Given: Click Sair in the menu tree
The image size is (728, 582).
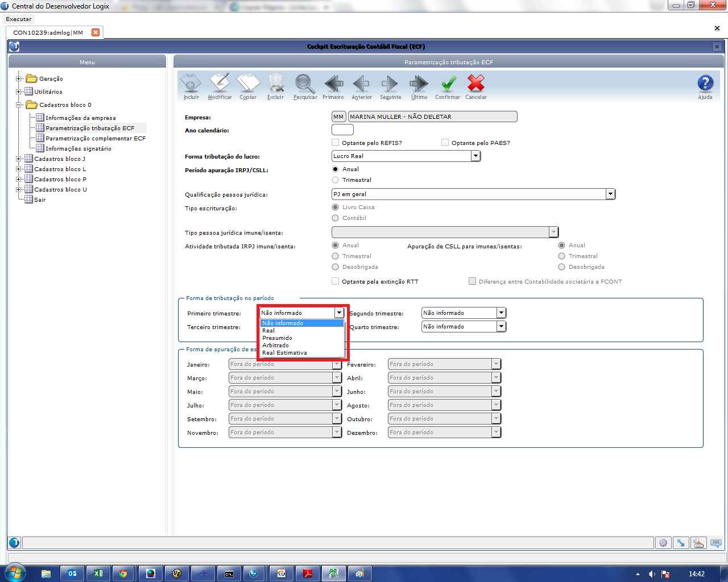Looking at the screenshot, I should click(40, 199).
